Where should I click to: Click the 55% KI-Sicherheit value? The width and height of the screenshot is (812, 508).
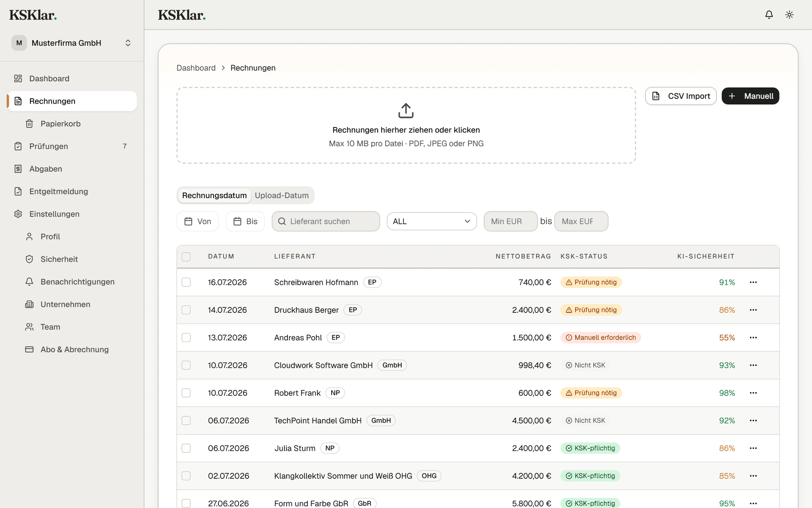click(x=727, y=337)
